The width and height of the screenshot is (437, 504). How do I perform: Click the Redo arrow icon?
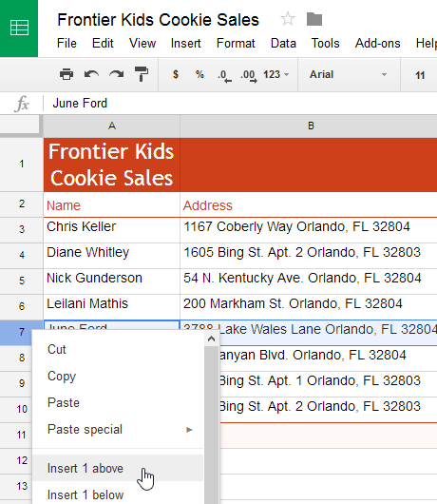point(116,74)
